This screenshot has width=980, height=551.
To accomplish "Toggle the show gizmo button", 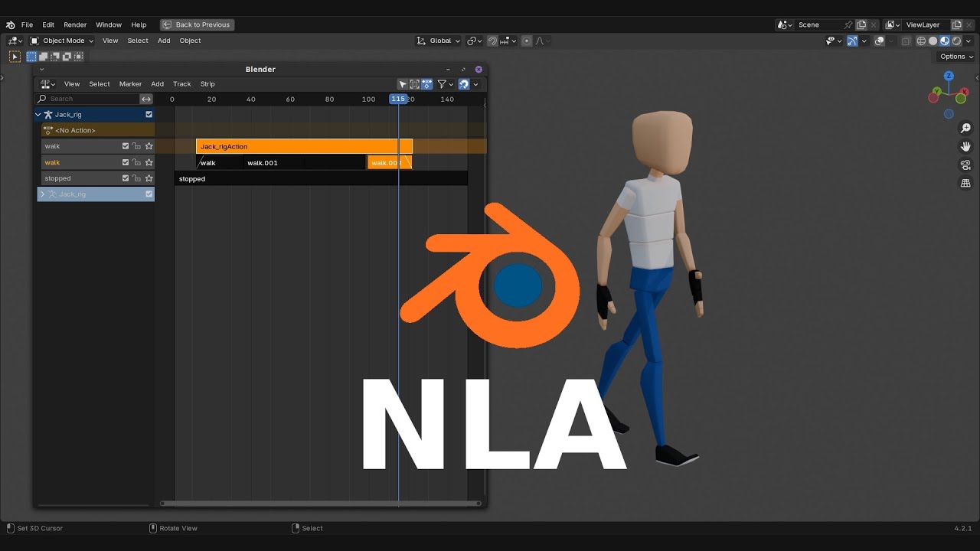I will pos(852,41).
